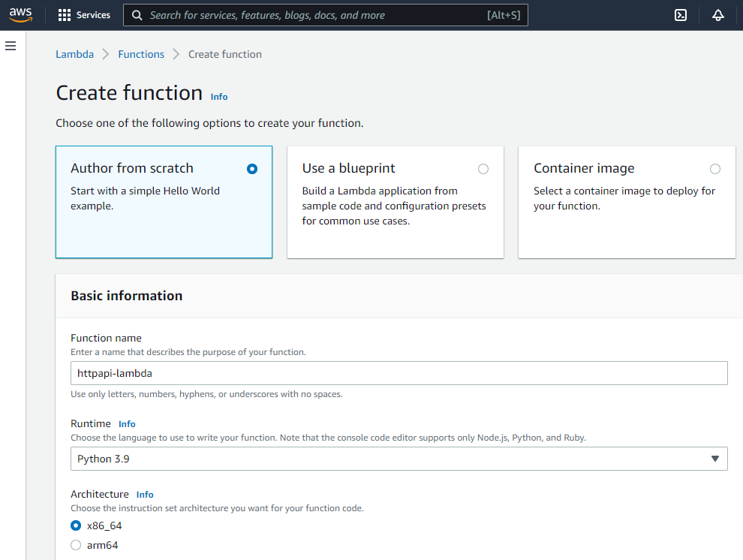This screenshot has height=560, width=743.
Task: Open Info link next to Create function
Action: [x=219, y=97]
